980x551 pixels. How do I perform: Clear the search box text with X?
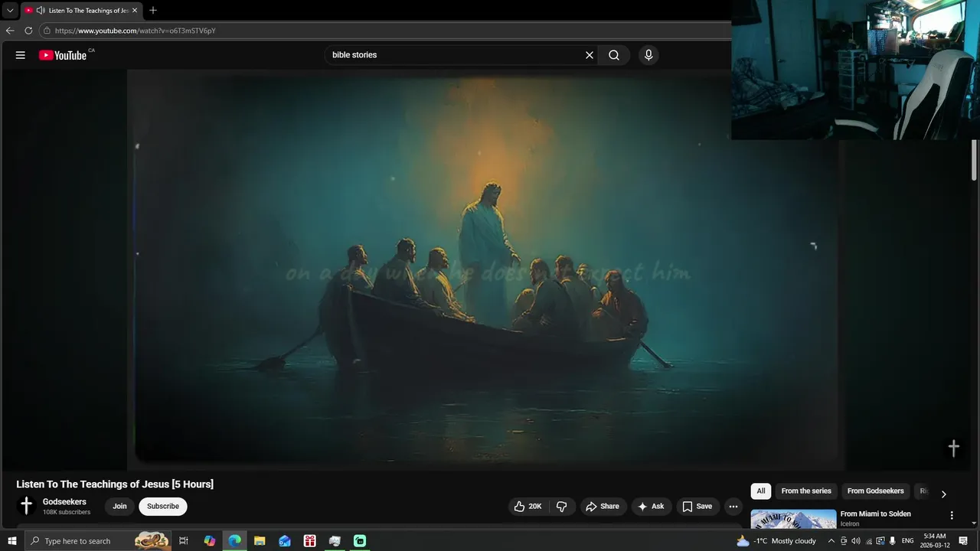[590, 55]
